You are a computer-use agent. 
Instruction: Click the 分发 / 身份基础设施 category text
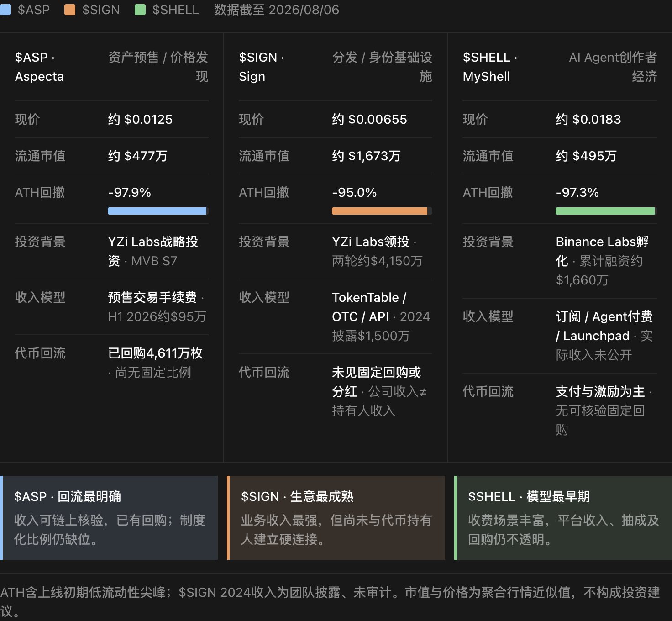[382, 67]
